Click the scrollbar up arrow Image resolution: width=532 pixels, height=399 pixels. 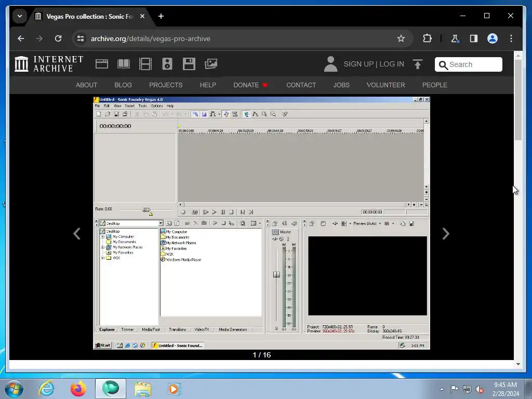(x=518, y=55)
